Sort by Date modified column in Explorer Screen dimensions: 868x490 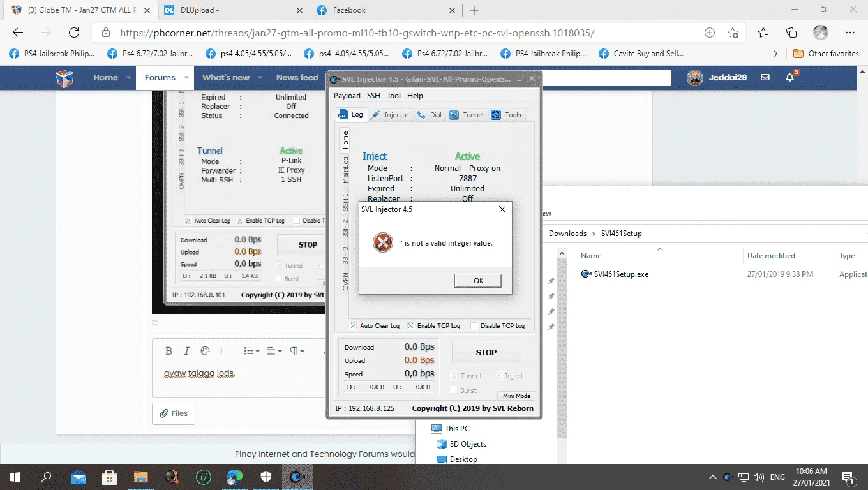771,256
